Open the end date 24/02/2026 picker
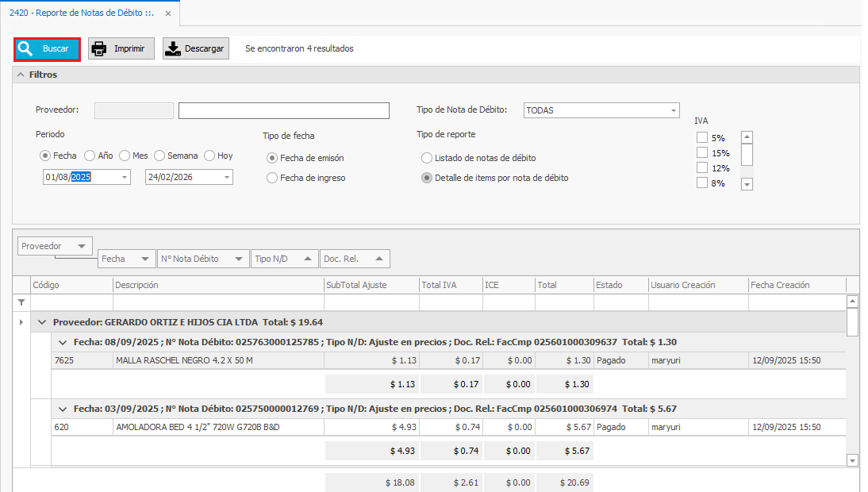 point(227,178)
